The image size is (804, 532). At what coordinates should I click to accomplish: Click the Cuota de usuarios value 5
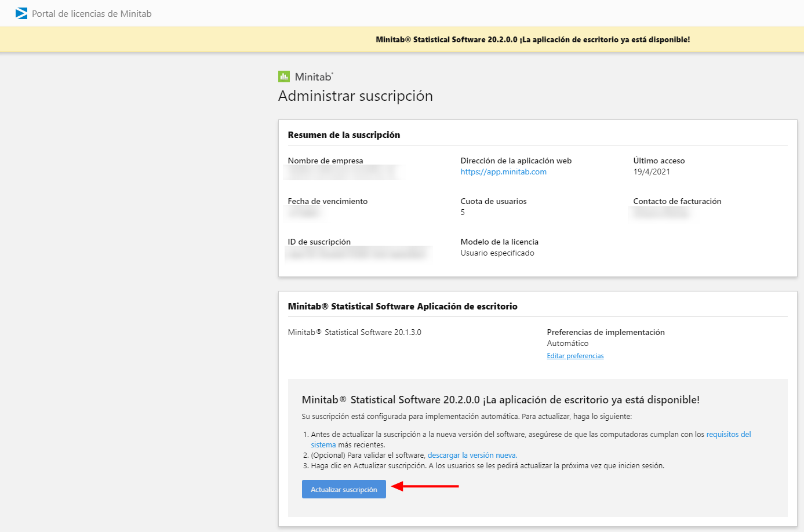[x=463, y=213]
